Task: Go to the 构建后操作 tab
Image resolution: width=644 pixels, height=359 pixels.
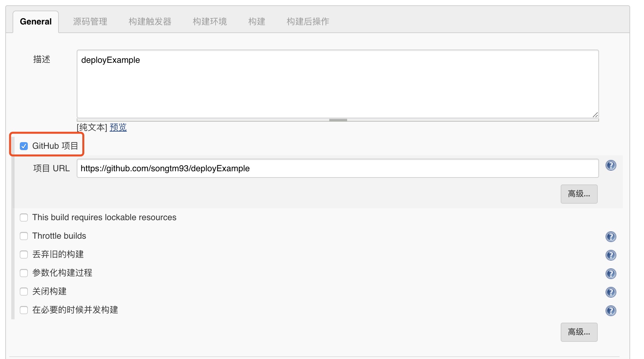Action: tap(307, 21)
